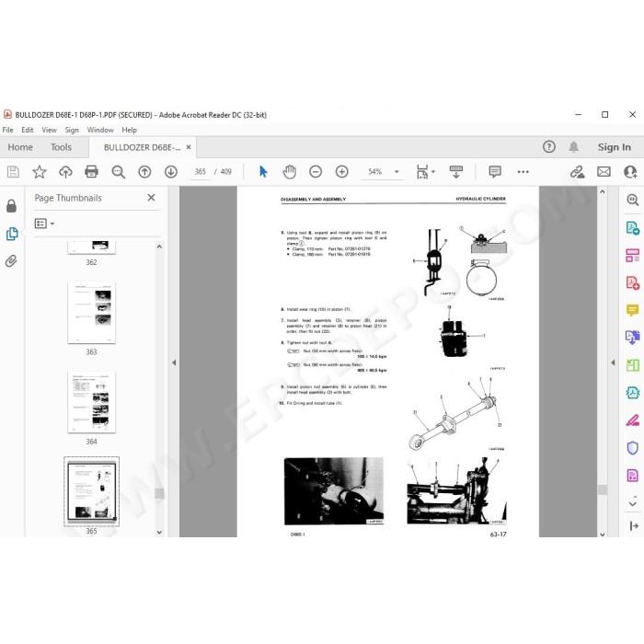This screenshot has width=644, height=644.
Task: Switch to the Home tab
Action: [20, 147]
